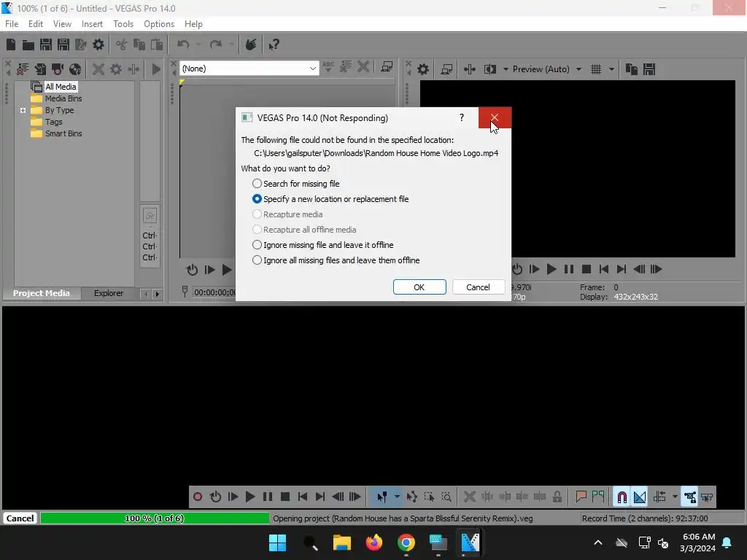Click the status bar Cancel button

coord(20,518)
